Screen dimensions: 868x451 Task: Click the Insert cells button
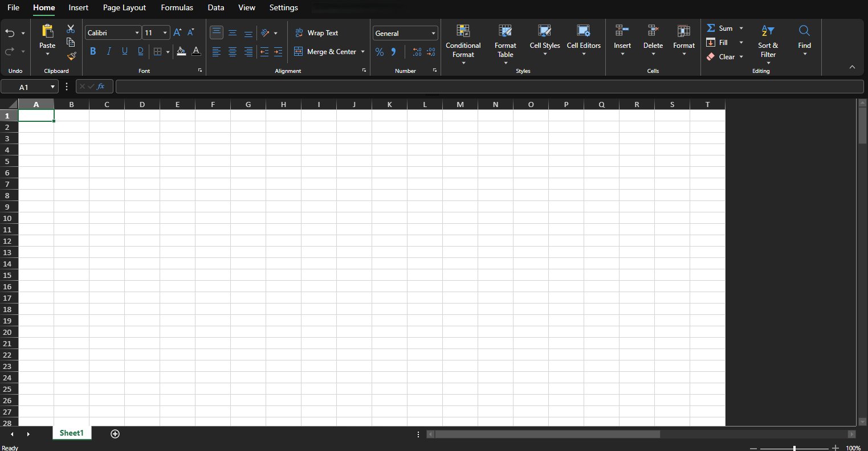(x=622, y=40)
